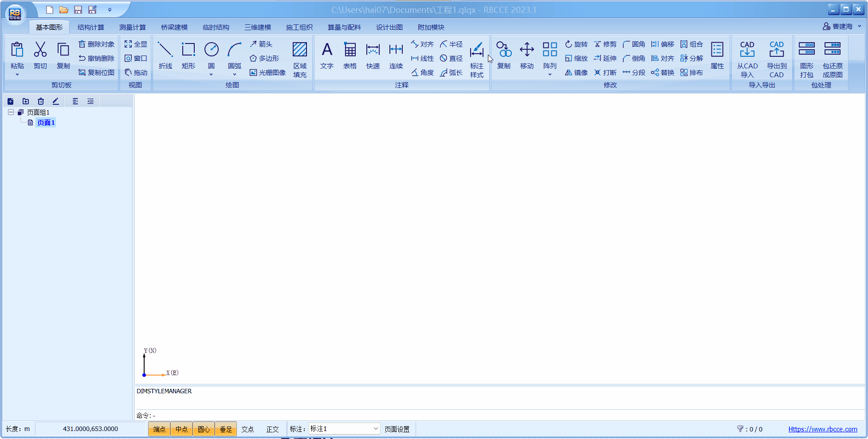Insert a table with 表格 icon
This screenshot has width=868, height=439.
pos(350,50)
